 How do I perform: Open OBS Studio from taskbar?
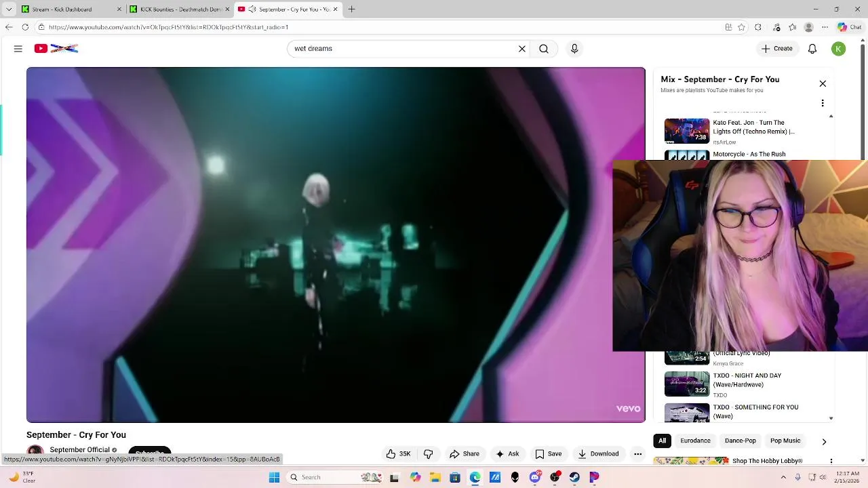[x=555, y=477]
